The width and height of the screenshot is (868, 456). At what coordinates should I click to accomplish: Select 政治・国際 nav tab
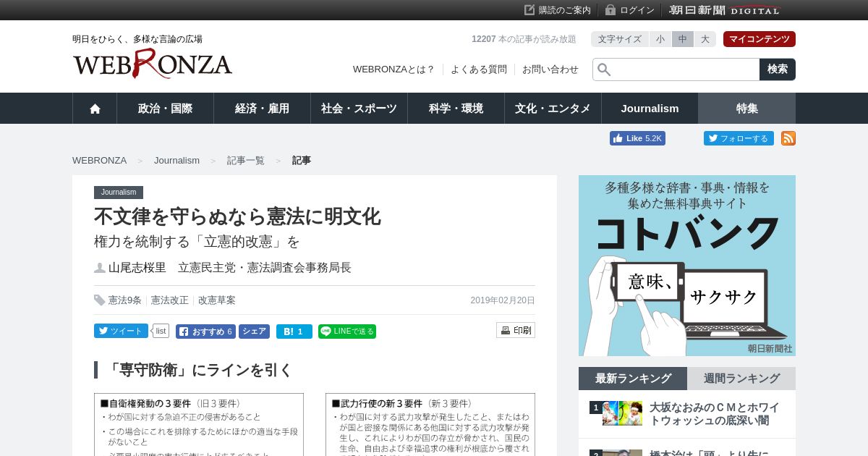165,109
